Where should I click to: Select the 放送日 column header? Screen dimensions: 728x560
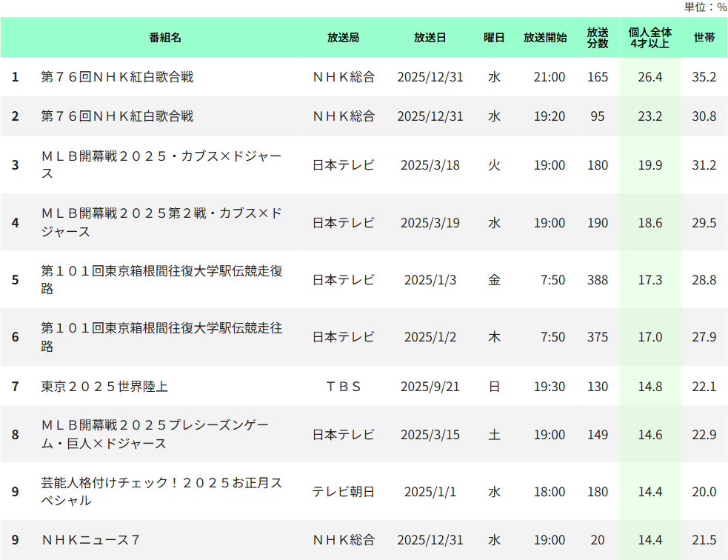[430, 38]
